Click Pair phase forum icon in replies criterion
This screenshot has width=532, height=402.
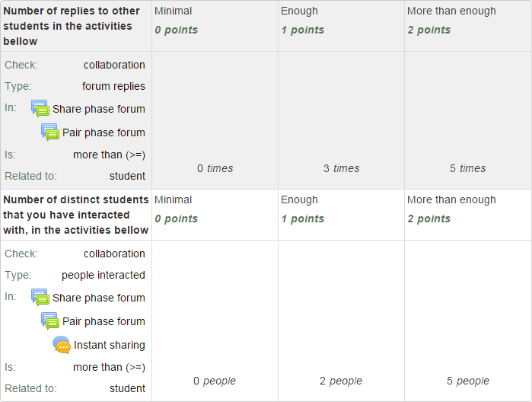click(x=50, y=132)
